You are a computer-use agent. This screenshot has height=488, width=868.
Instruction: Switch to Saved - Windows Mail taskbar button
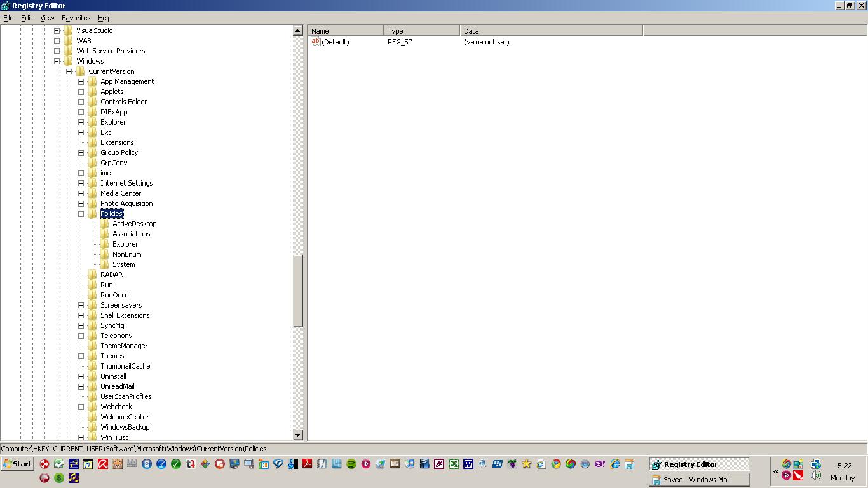click(x=699, y=480)
